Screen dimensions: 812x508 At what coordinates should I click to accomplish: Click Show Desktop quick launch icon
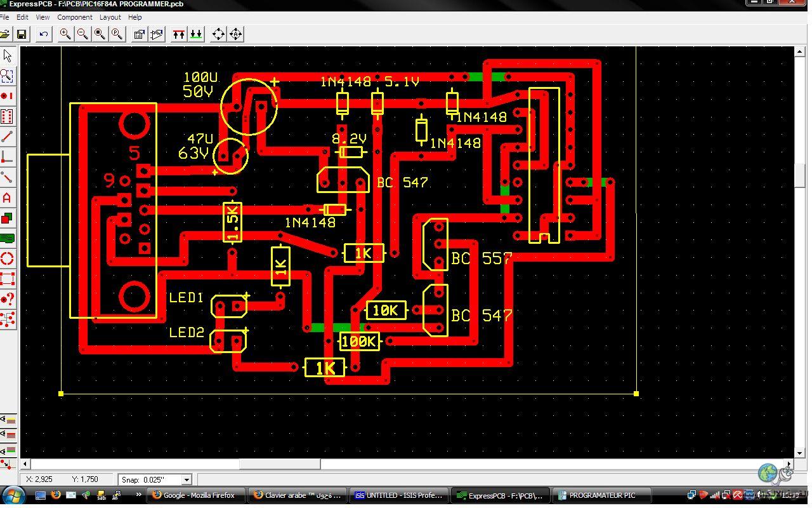(41, 495)
